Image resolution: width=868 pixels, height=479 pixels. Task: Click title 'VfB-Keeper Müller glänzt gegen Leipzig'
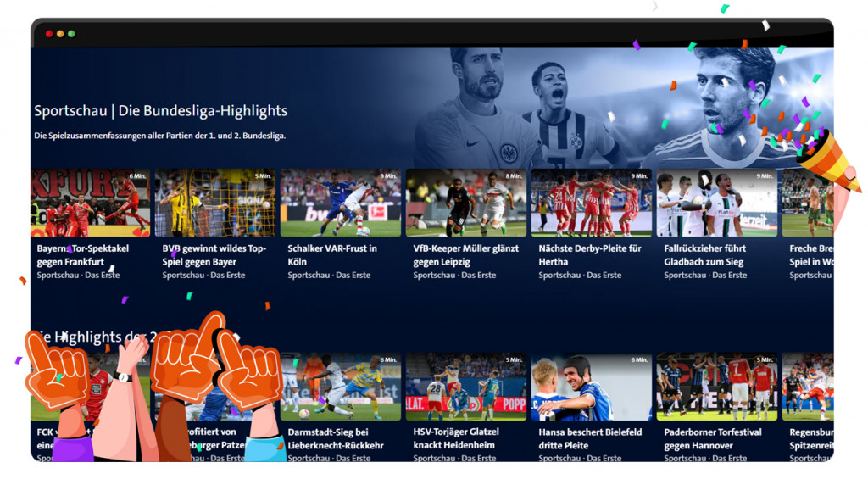(x=466, y=255)
